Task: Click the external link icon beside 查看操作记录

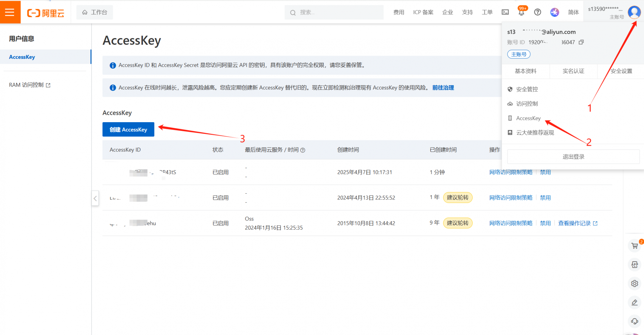Action: click(595, 223)
